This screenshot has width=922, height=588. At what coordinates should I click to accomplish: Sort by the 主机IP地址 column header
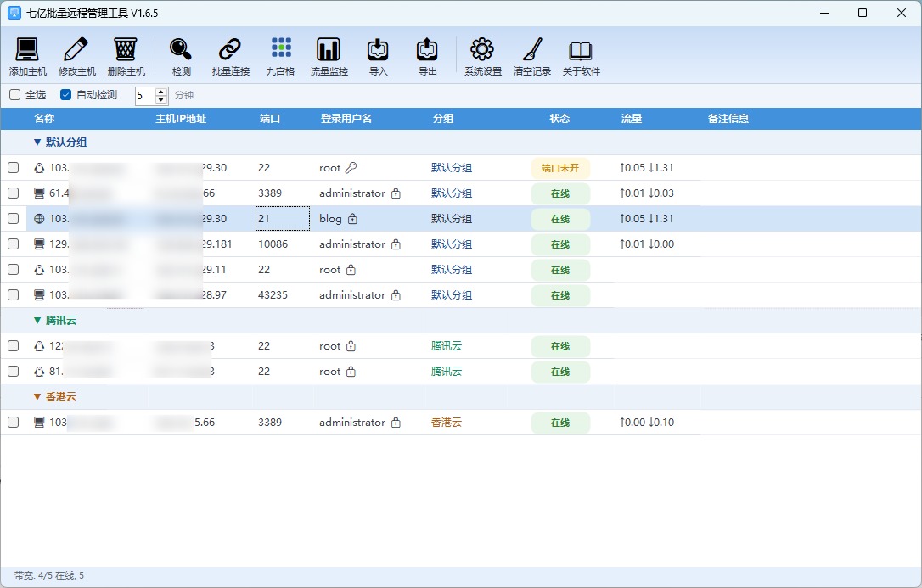(x=181, y=119)
